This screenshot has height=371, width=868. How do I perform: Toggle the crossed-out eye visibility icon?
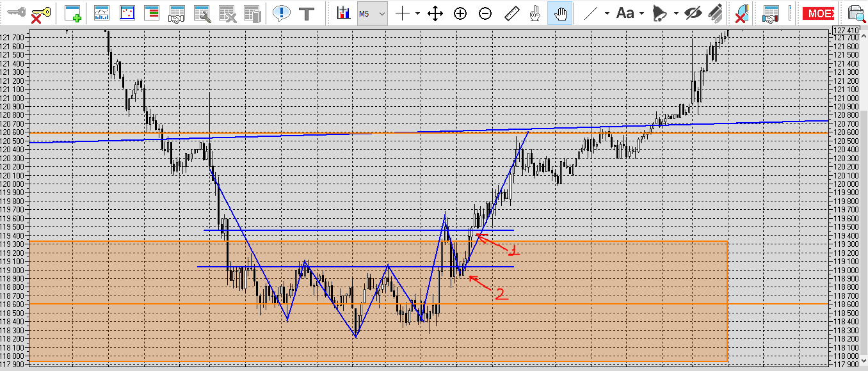(692, 13)
